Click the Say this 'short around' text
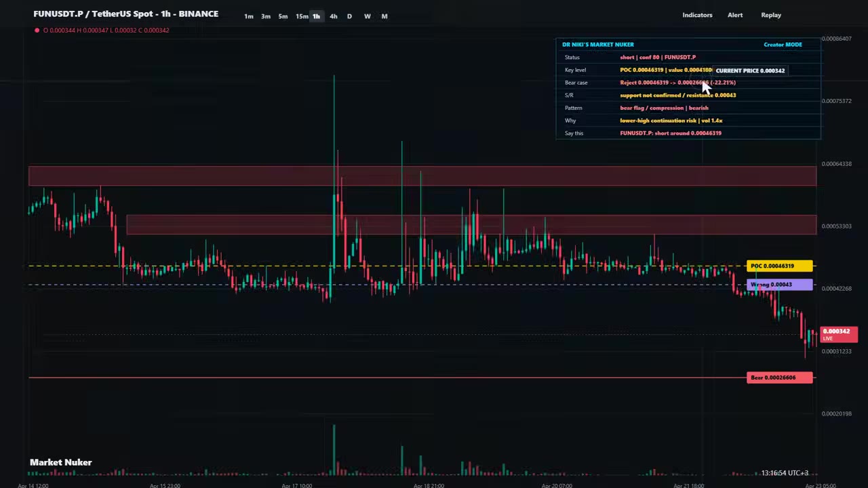Screen dimensions: 868x488 [671, 134]
